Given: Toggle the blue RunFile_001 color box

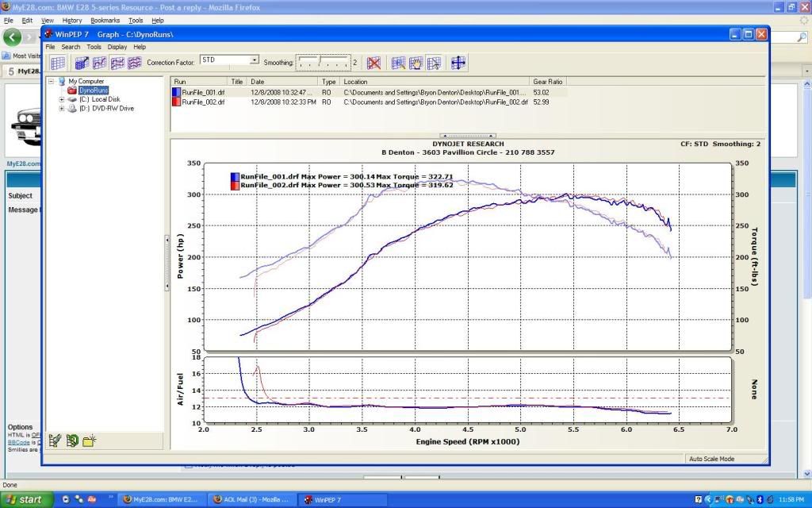Looking at the screenshot, I should 176,92.
